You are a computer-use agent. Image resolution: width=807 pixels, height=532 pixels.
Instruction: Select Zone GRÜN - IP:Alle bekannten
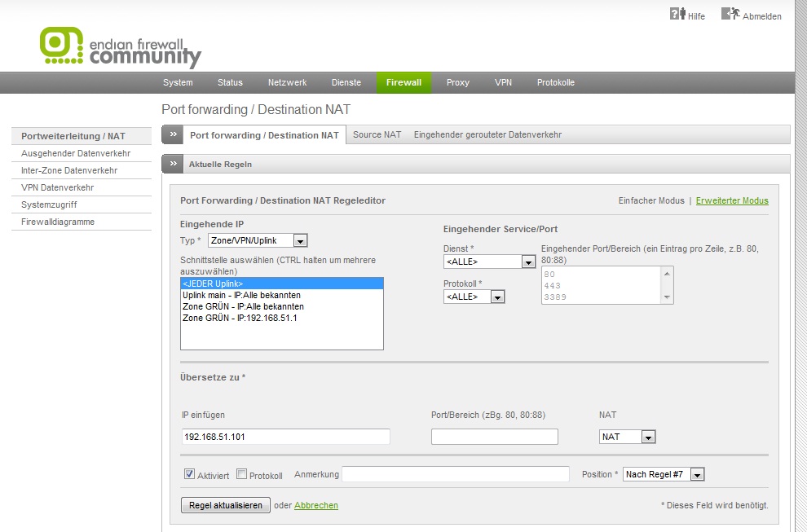(282, 306)
